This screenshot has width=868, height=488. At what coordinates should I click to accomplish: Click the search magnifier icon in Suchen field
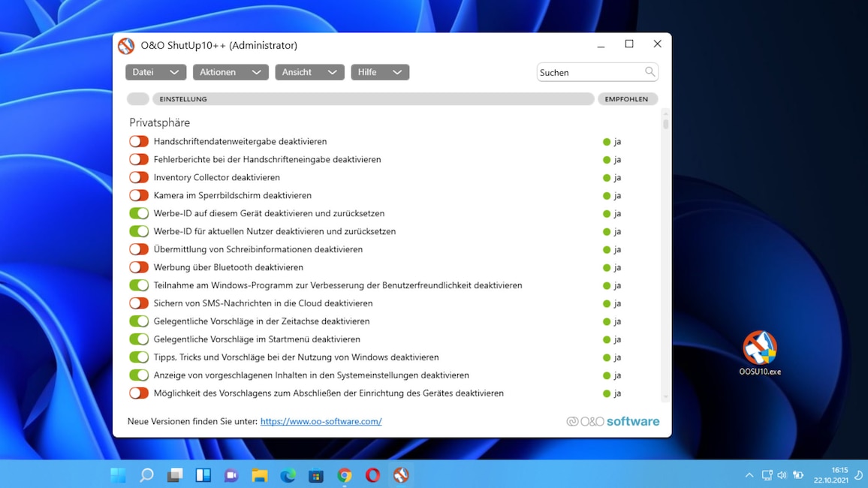click(650, 72)
